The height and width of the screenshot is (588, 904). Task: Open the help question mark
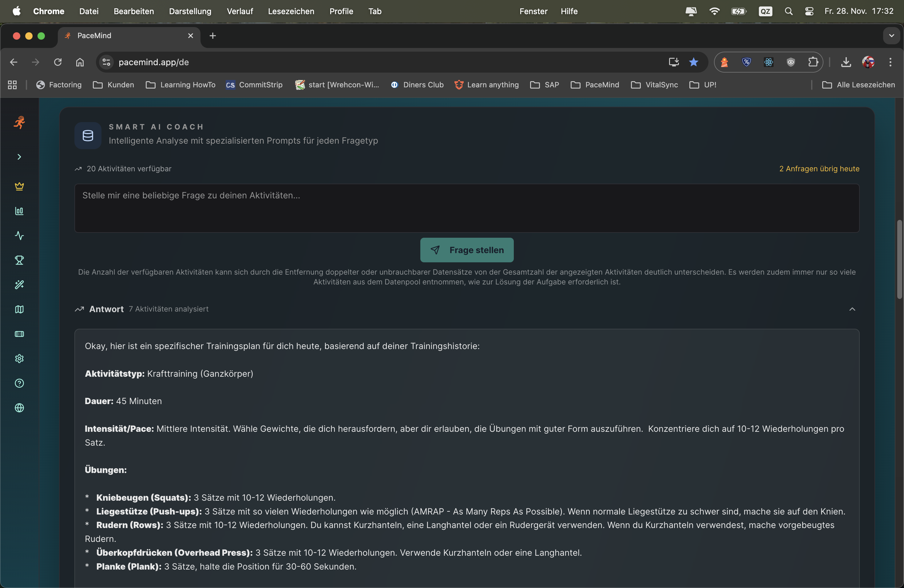(x=19, y=383)
